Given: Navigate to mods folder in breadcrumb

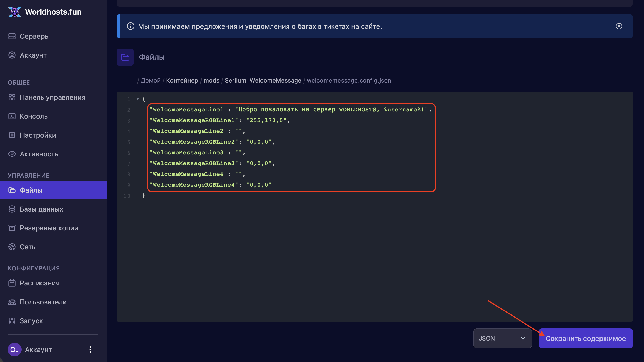Looking at the screenshot, I should pos(211,80).
